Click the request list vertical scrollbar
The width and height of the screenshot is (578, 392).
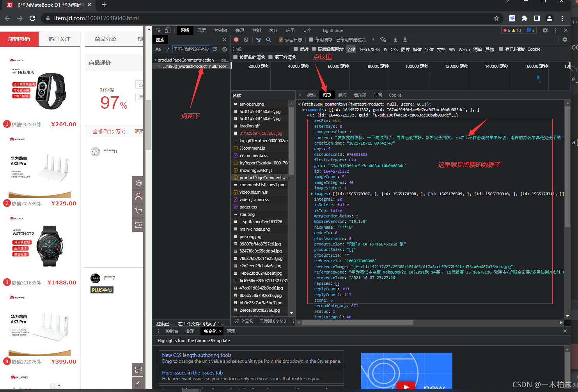[291, 140]
